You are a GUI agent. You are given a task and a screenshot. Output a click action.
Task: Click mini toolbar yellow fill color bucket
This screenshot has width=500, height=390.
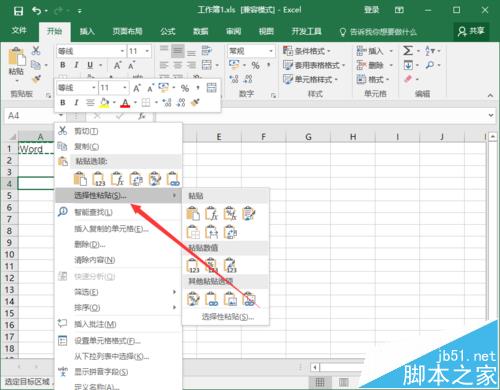[104, 102]
